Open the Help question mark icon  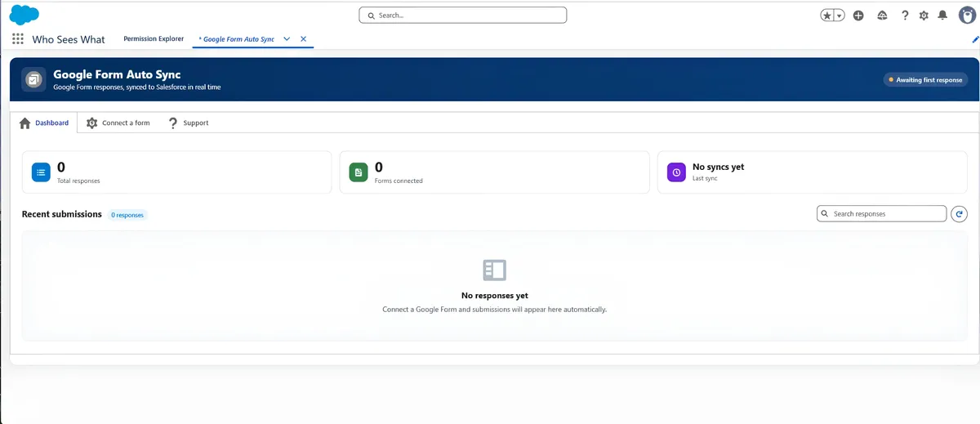coord(905,16)
